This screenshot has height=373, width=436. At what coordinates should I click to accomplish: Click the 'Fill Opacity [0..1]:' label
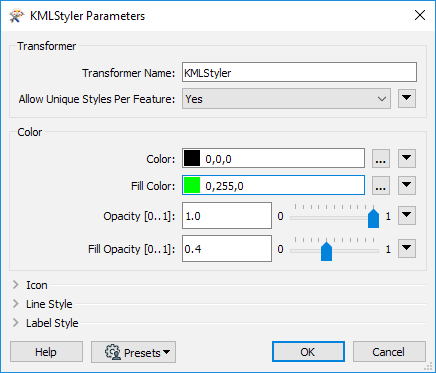point(132,249)
